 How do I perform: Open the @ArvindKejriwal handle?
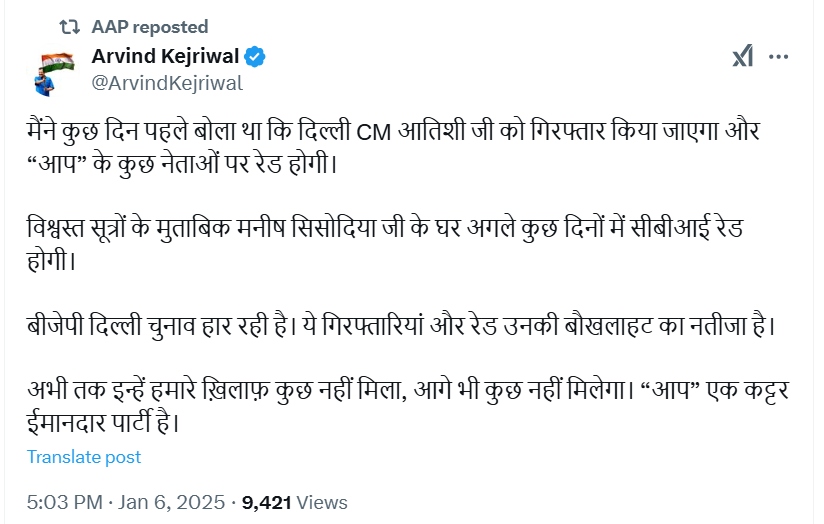(x=167, y=83)
